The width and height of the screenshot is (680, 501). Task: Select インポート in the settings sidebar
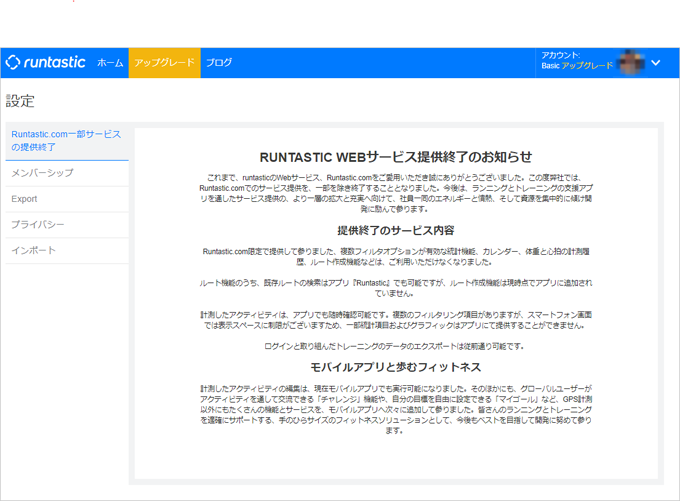(x=67, y=251)
